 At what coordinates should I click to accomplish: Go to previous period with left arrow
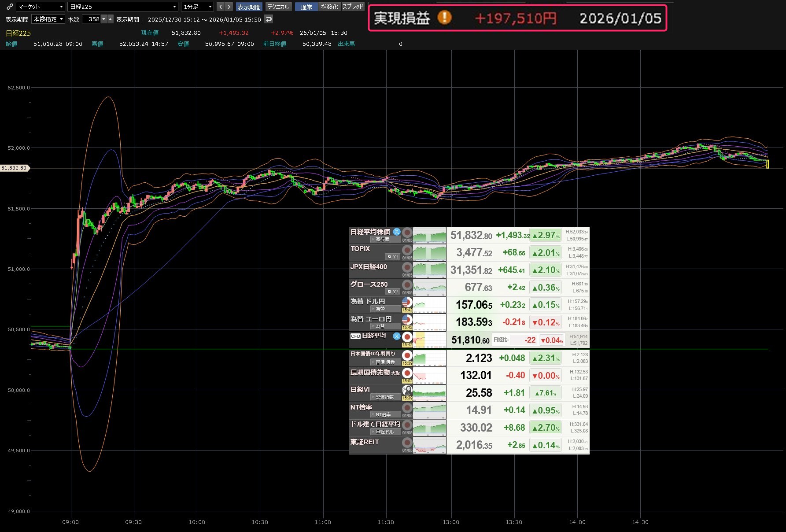[x=221, y=7]
